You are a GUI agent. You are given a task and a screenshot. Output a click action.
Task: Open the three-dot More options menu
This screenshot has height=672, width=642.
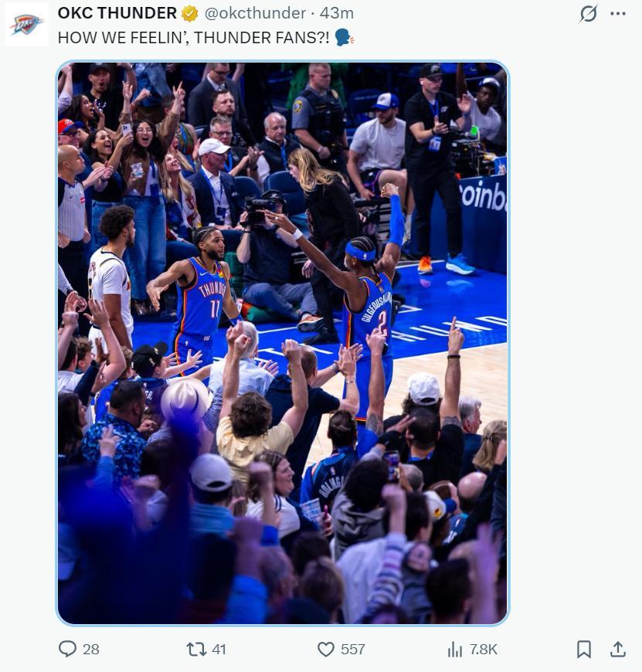coord(618,14)
